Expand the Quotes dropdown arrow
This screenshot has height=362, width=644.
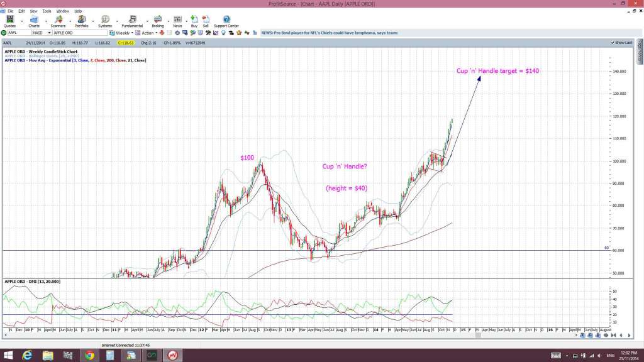[22, 21]
